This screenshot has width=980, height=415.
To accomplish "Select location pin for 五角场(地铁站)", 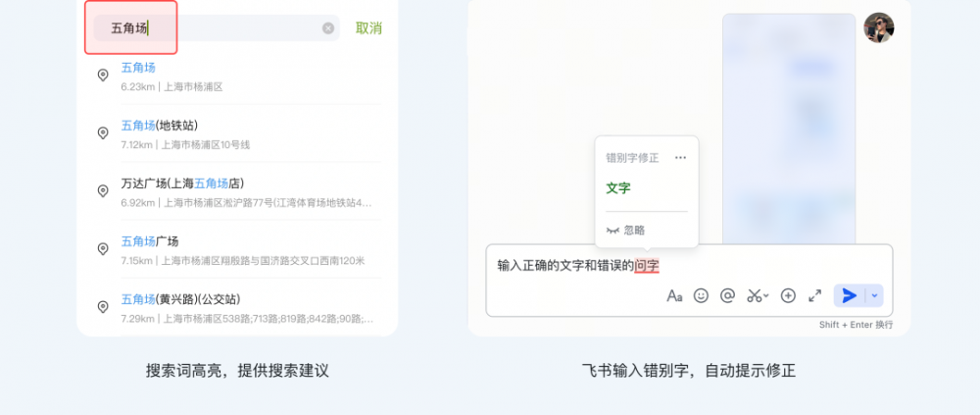I will click(103, 132).
